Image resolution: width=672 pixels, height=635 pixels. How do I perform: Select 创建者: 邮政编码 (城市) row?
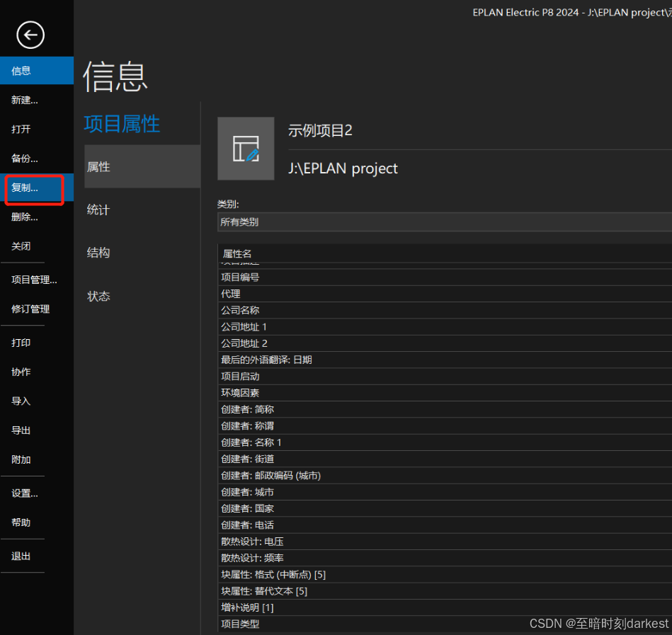pyautogui.click(x=445, y=476)
